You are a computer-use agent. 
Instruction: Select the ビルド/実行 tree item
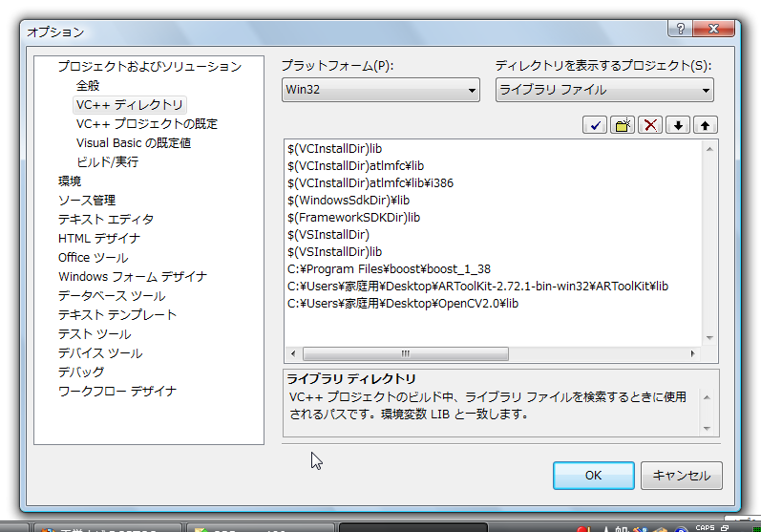point(107,162)
